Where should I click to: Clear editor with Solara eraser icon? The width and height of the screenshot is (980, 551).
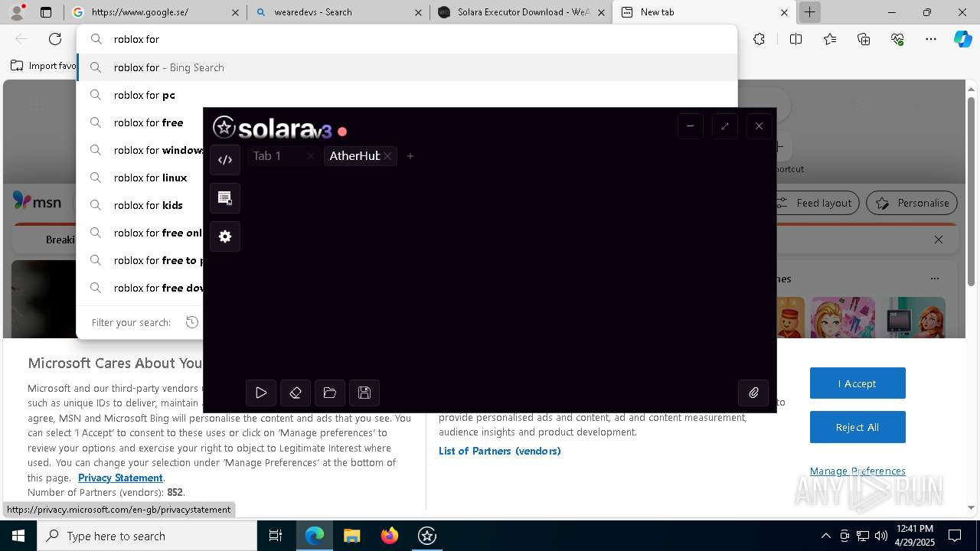(296, 393)
